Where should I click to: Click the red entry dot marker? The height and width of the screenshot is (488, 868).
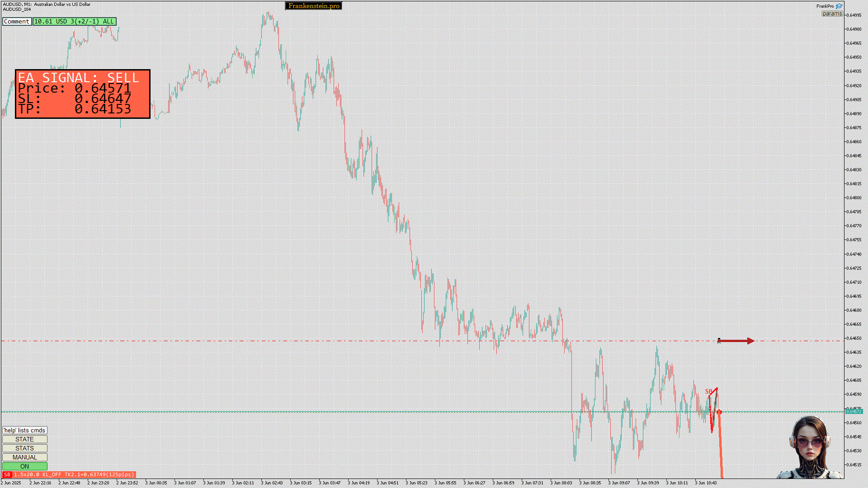719,412
